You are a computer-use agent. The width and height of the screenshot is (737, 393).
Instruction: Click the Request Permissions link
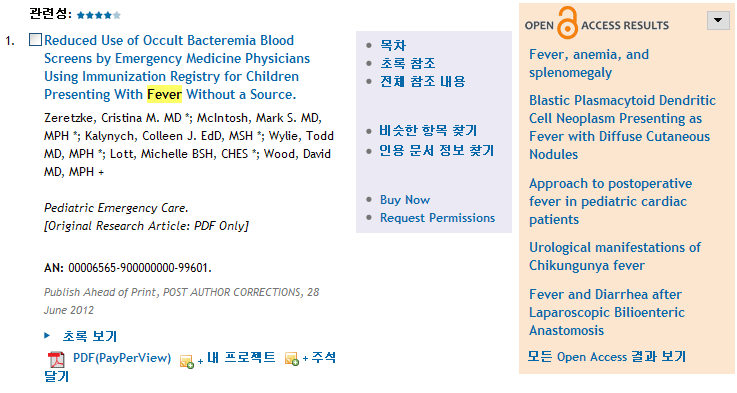(438, 218)
